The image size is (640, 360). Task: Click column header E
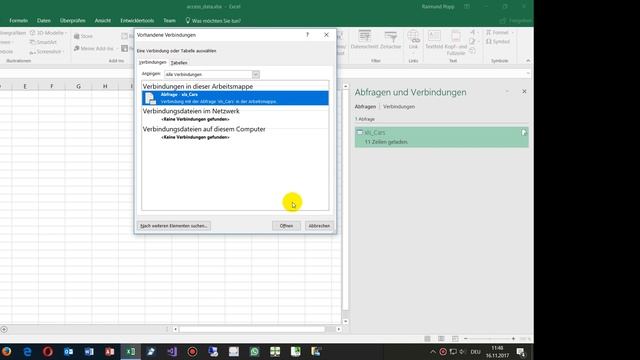tap(25, 86)
